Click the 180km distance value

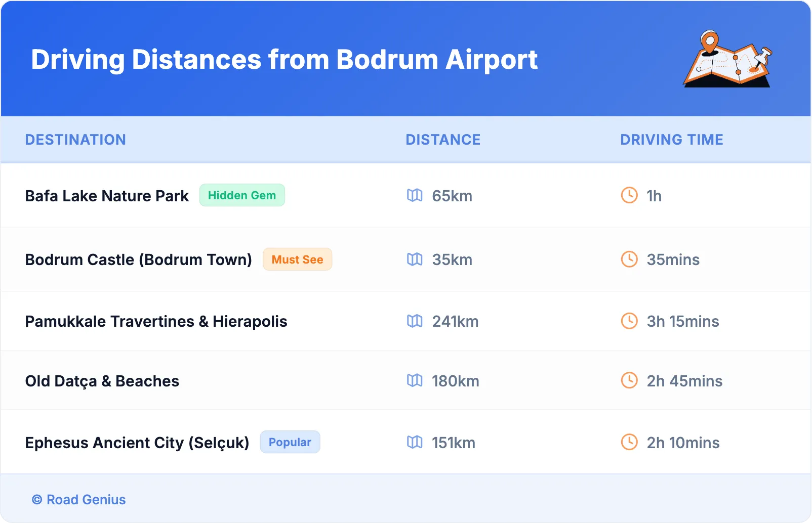(x=455, y=381)
